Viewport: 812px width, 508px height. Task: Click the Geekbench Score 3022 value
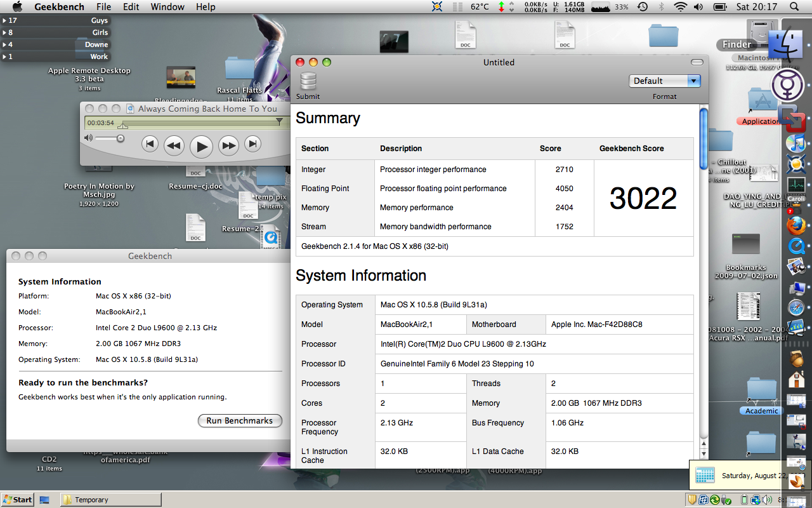pos(643,198)
